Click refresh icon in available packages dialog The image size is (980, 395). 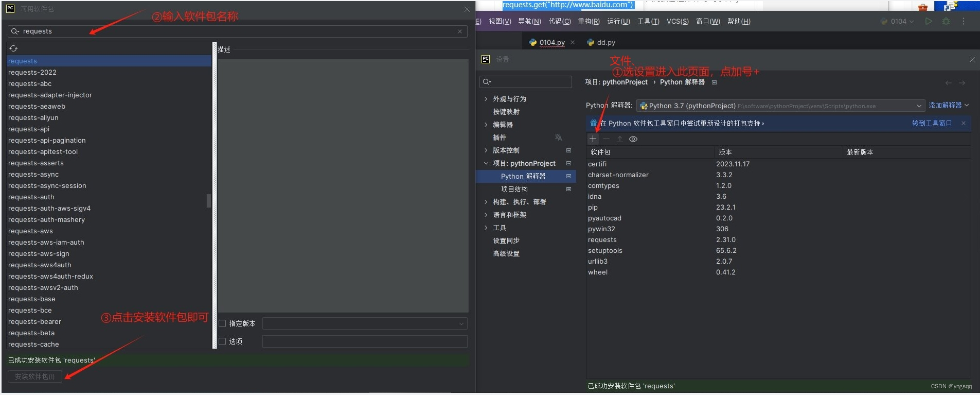pos(13,48)
